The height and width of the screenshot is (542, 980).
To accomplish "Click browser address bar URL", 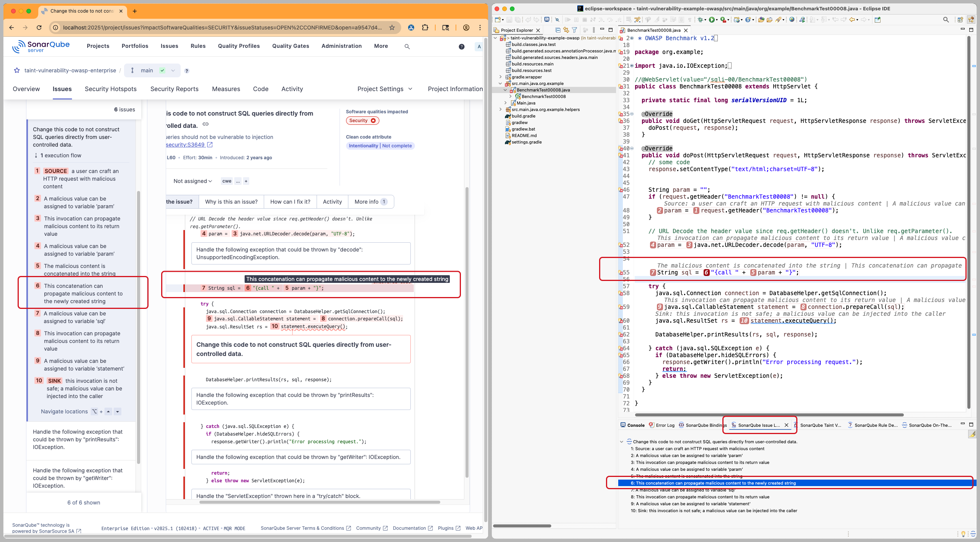I will 222,28.
